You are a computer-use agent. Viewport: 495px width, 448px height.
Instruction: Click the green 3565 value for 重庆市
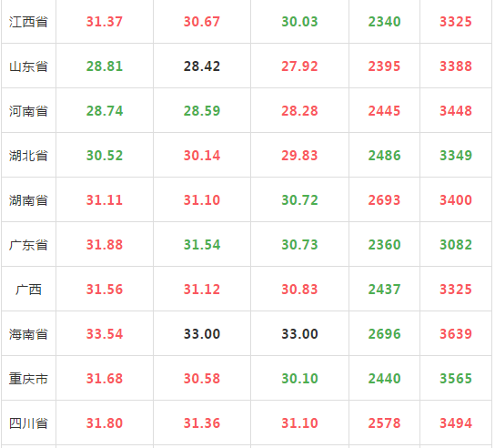tap(456, 379)
